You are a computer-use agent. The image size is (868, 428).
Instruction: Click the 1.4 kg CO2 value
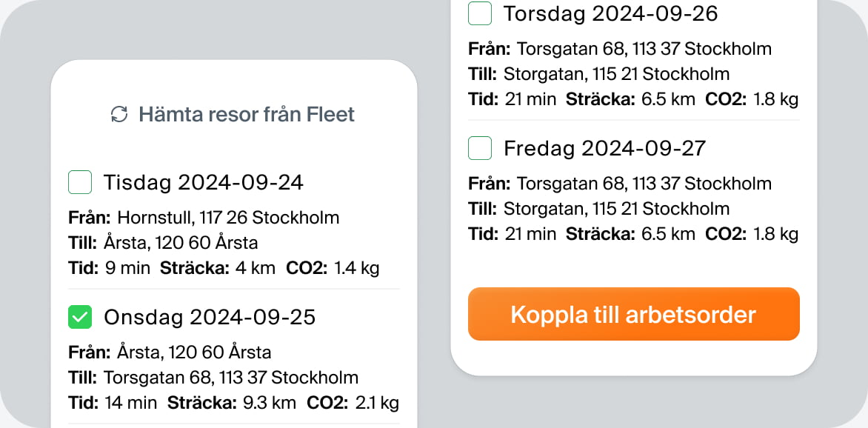[x=356, y=267]
